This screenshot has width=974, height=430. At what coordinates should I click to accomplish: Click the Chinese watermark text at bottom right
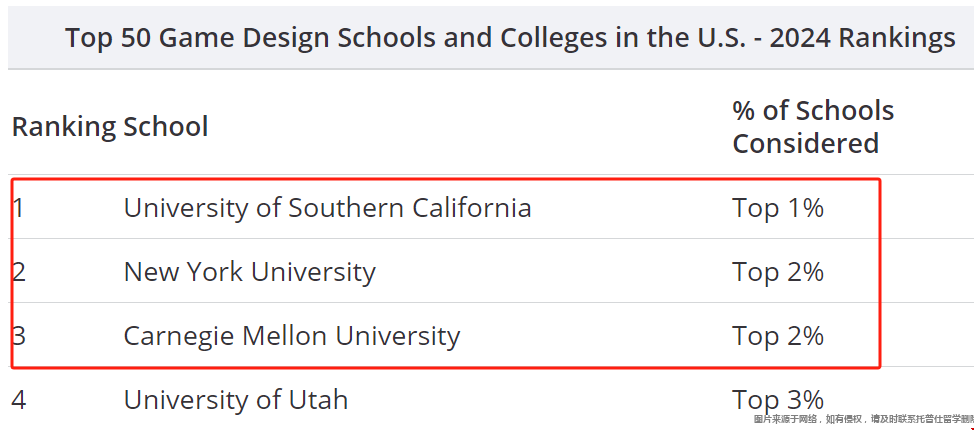[863, 420]
